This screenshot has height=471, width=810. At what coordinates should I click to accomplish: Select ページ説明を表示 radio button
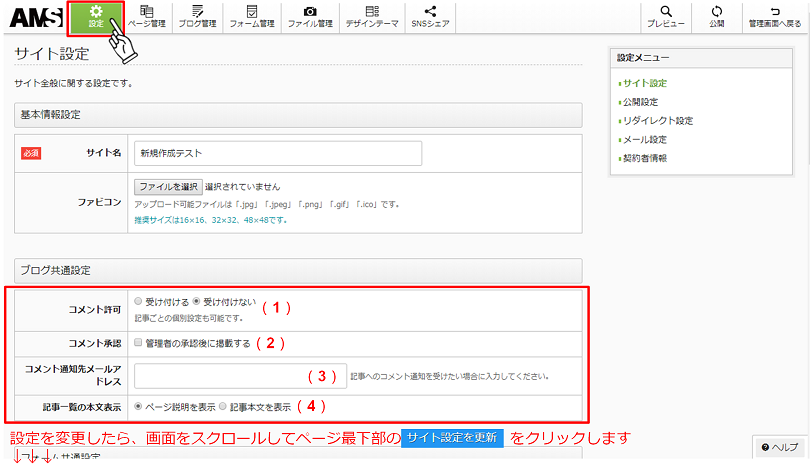[138, 406]
